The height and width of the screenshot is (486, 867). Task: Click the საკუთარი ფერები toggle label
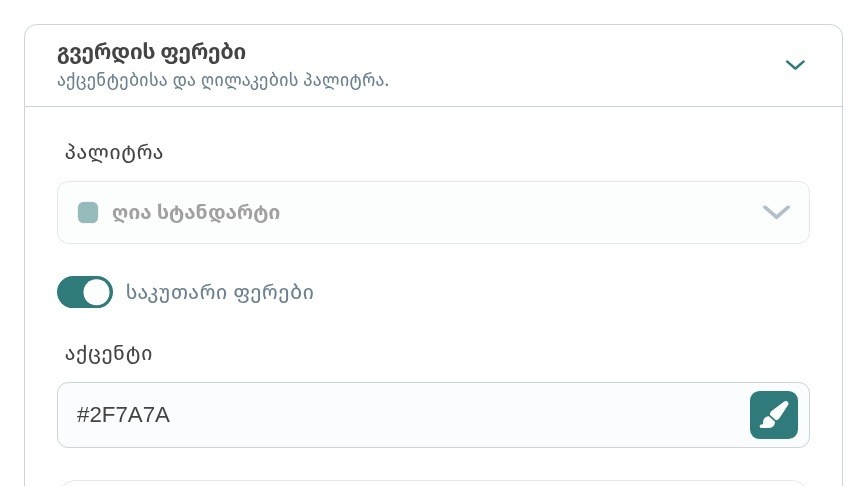pos(220,292)
